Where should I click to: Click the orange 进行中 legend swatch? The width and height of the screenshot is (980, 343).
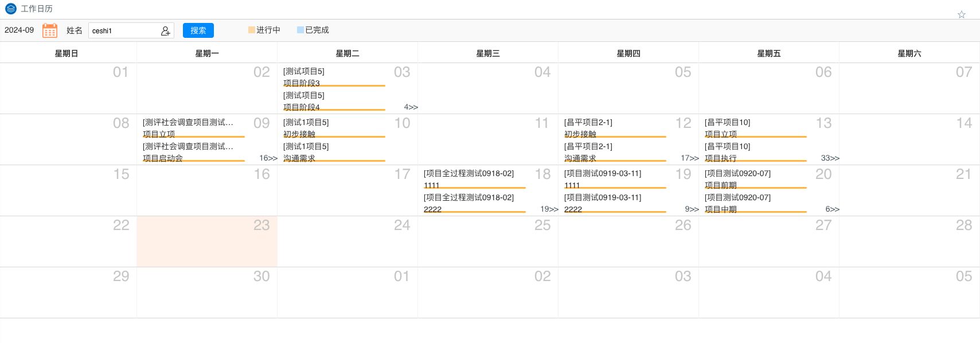[251, 30]
